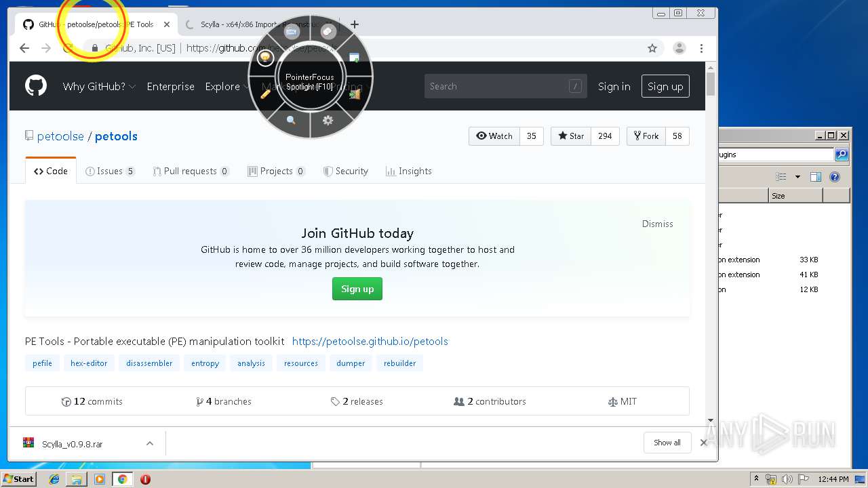The width and height of the screenshot is (868, 488).
Task: Click header Sign up button
Action: point(665,86)
